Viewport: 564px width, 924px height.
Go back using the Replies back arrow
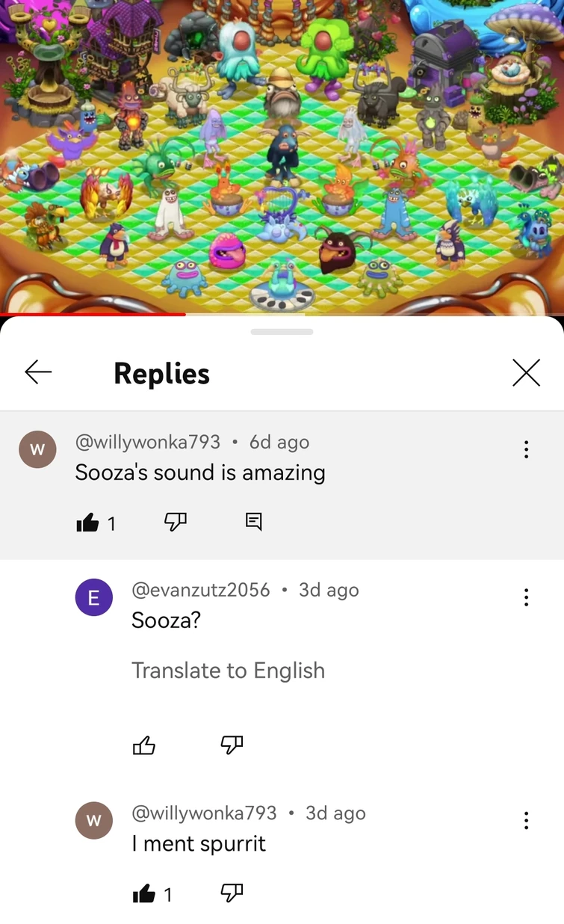pyautogui.click(x=38, y=372)
